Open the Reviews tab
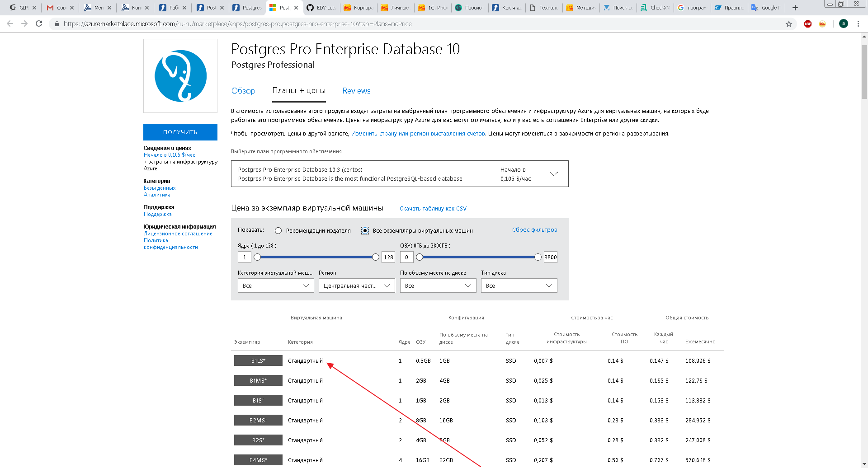 pos(356,91)
